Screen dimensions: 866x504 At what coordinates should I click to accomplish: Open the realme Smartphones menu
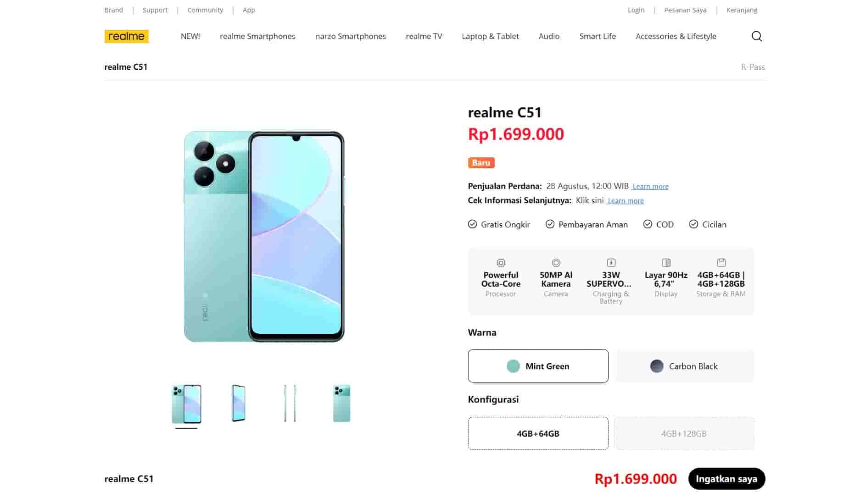(x=257, y=36)
